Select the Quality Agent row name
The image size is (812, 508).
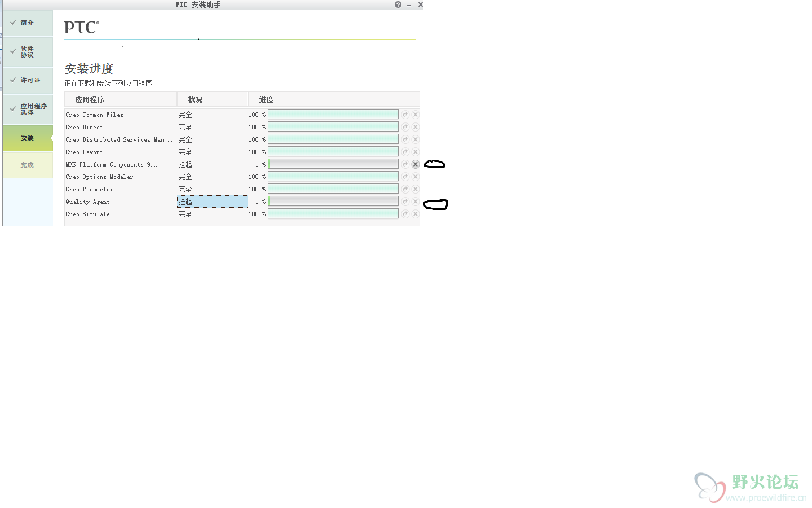click(x=87, y=202)
